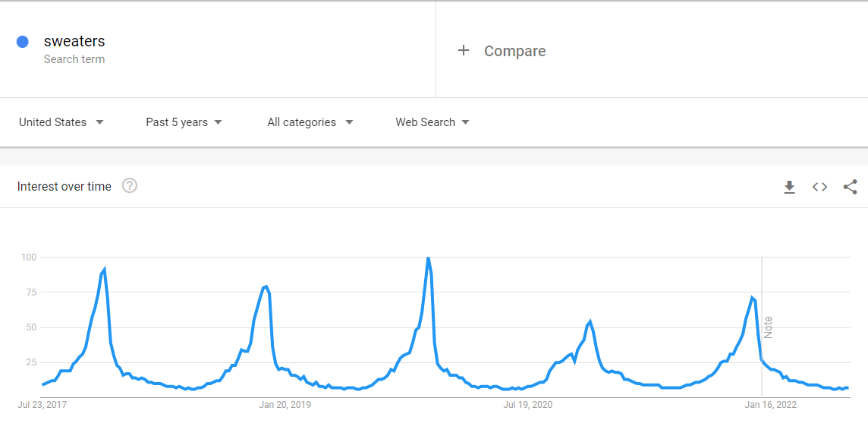Click the Search term subtitle text

coord(74,59)
